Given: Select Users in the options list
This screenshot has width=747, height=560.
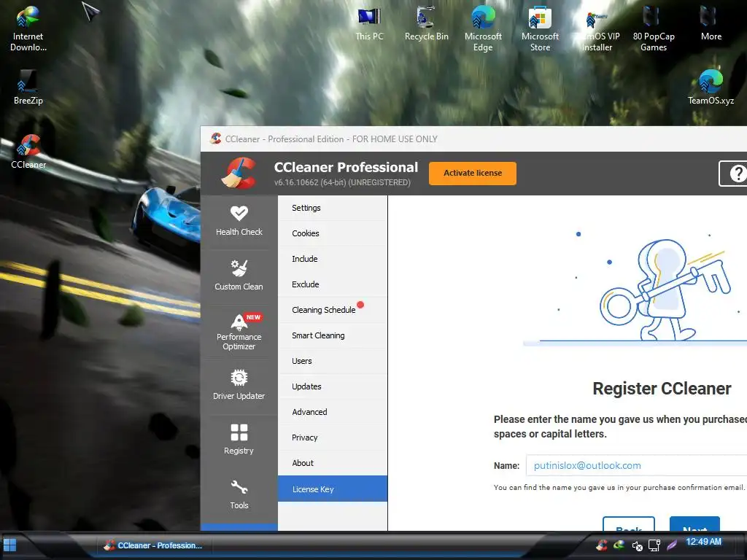Looking at the screenshot, I should click(333, 361).
